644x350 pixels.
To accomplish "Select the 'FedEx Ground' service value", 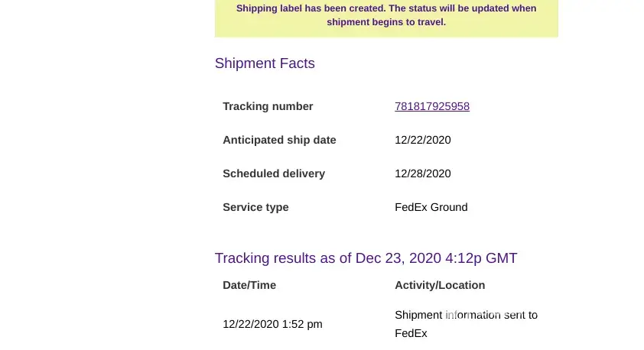I will pos(431,207).
